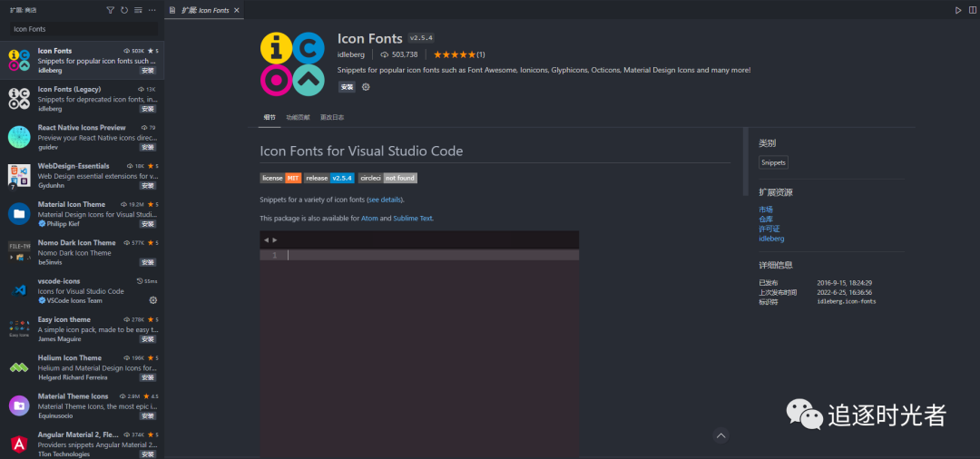Click the scroll-to-top chevron button

pos(720,435)
